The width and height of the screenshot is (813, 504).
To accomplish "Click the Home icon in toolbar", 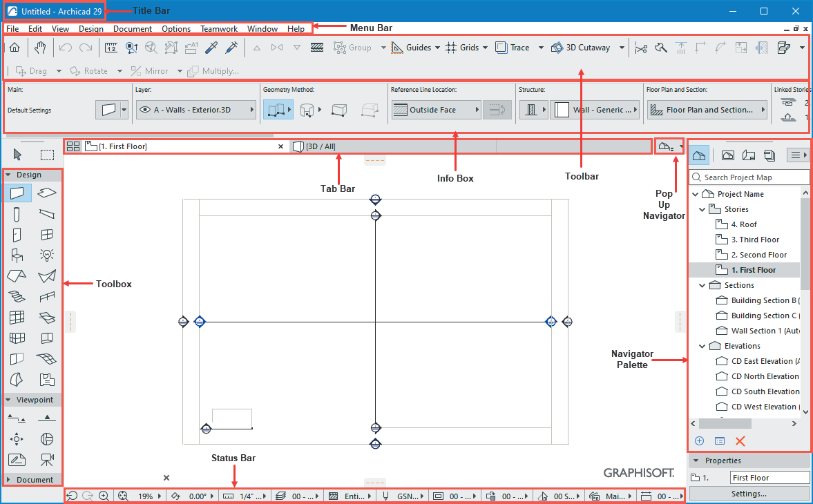I will 15,48.
